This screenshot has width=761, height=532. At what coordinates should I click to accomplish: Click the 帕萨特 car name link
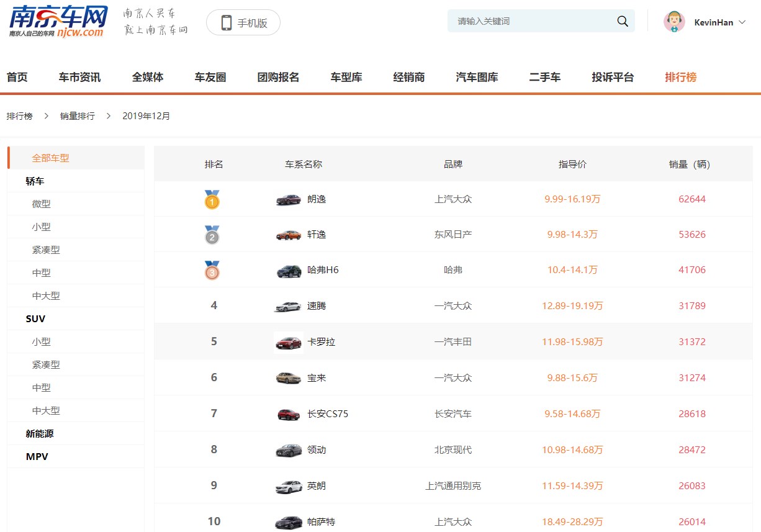321,522
